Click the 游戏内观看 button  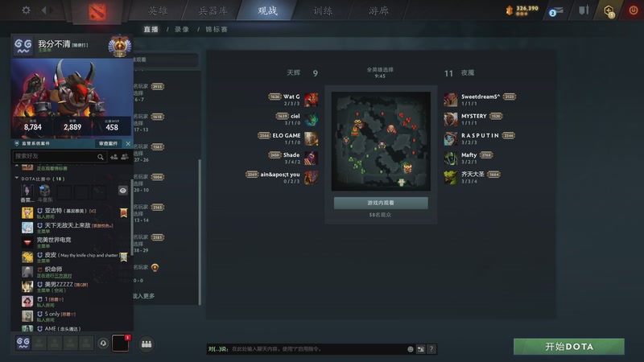coord(381,203)
